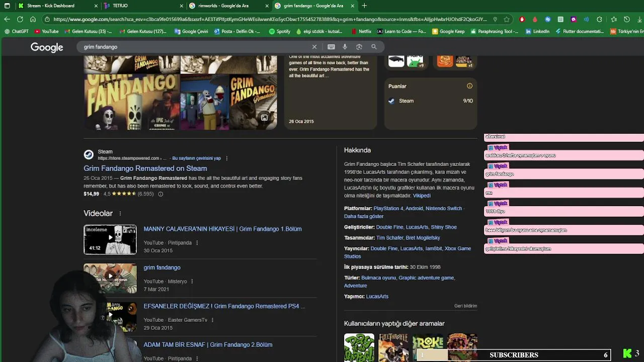Screen dimensions: 644x362
Task: Open Shiny Shoe developer link
Action: coord(444,227)
